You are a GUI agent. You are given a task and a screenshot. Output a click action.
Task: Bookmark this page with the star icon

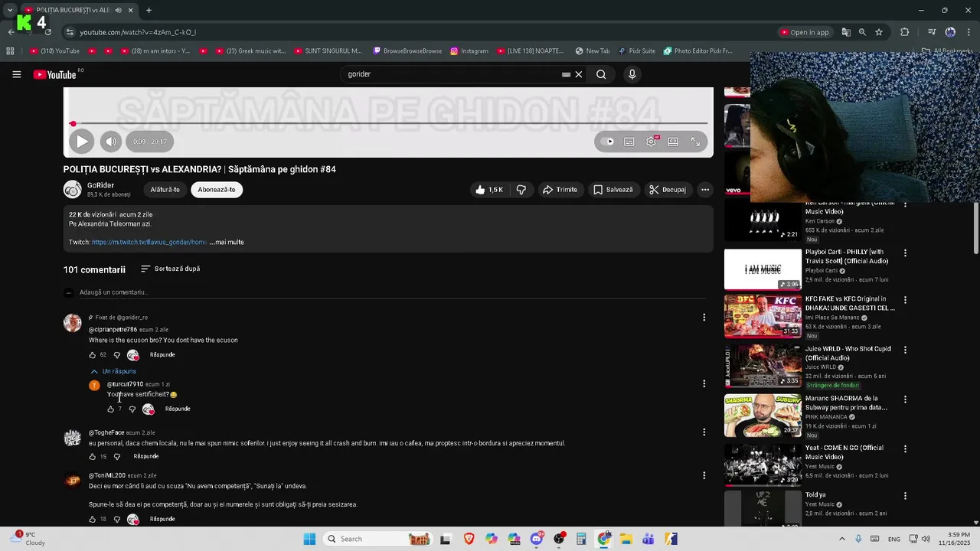(879, 32)
